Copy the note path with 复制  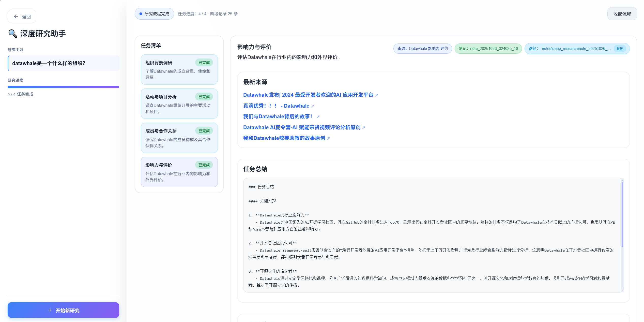click(x=620, y=49)
